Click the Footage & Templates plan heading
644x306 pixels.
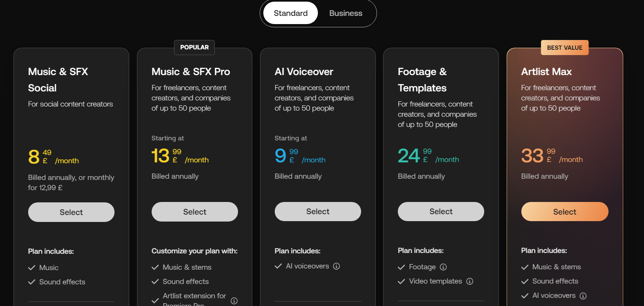point(422,80)
